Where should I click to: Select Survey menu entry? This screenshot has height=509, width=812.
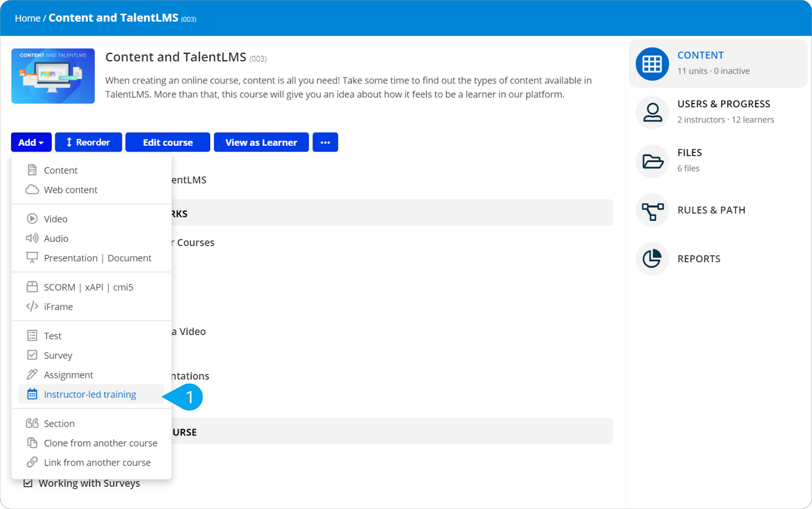pyautogui.click(x=91, y=355)
